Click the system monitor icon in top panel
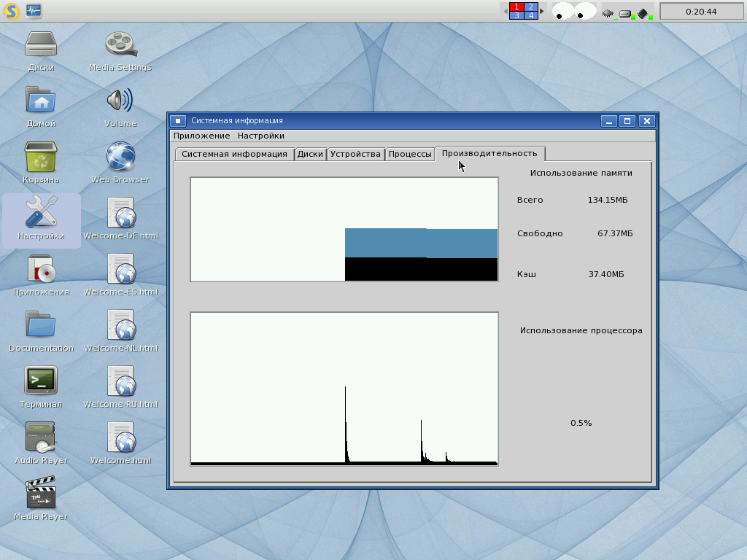747x560 pixels. pos(34,11)
